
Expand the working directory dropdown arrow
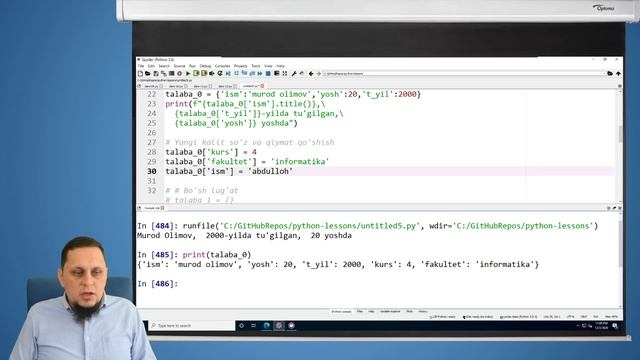604,73
